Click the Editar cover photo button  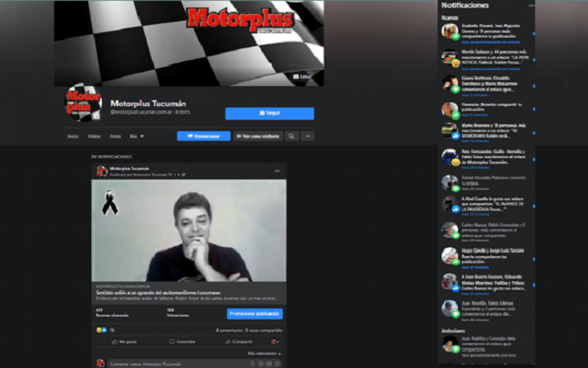pos(302,77)
